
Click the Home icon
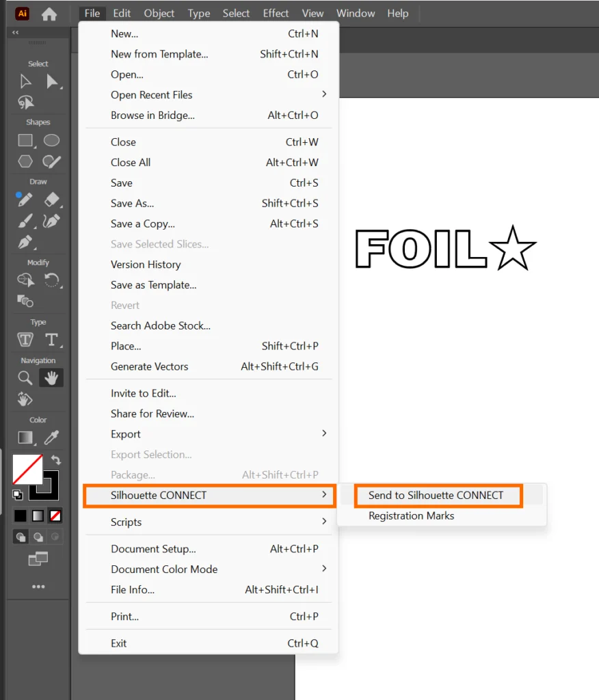pyautogui.click(x=49, y=14)
